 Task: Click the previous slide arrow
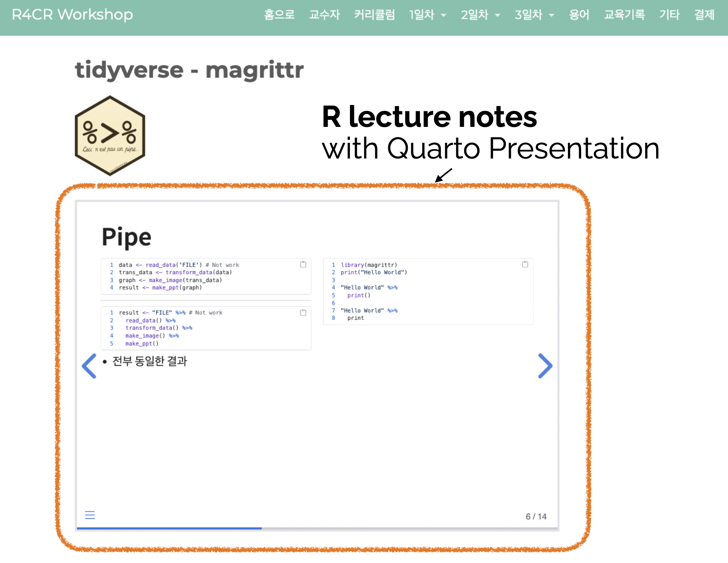tap(89, 366)
